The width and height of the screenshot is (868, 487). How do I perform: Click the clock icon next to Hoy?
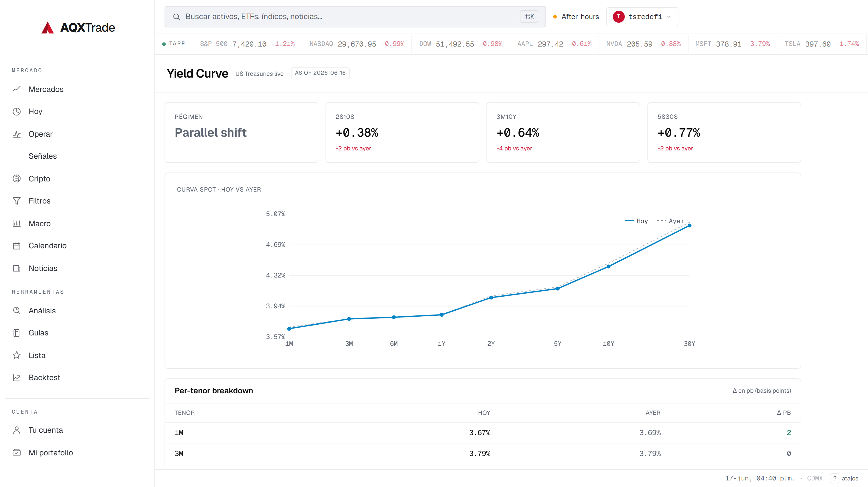click(x=16, y=111)
